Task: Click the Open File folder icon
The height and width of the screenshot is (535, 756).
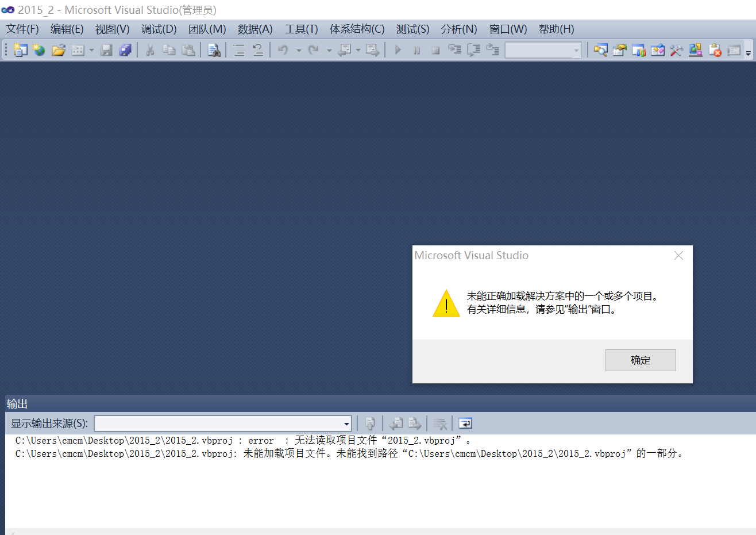Action: (58, 50)
